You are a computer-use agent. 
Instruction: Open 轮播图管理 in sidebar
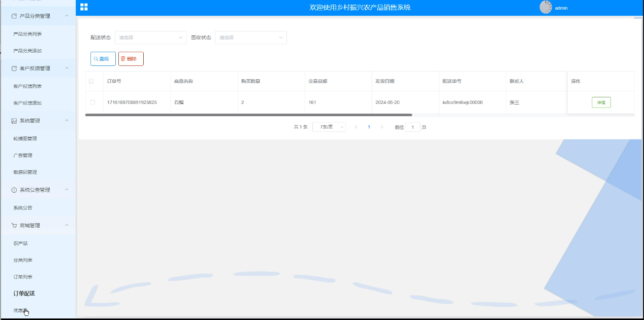coord(25,138)
